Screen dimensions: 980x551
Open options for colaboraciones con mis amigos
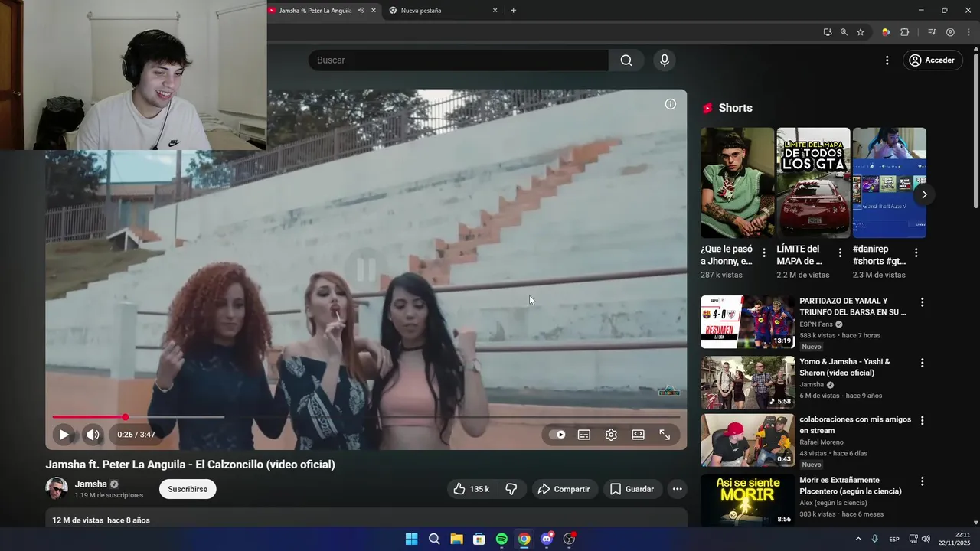click(922, 421)
